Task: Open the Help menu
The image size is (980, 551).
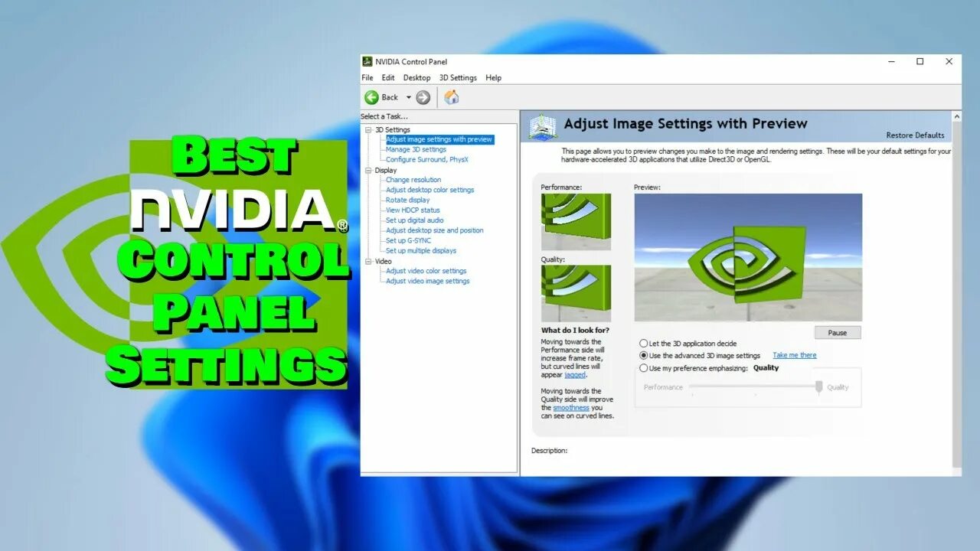Action: pos(494,78)
